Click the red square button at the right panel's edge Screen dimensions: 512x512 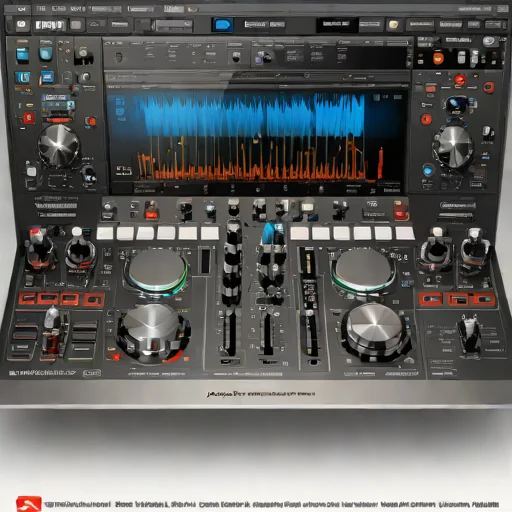[489, 87]
